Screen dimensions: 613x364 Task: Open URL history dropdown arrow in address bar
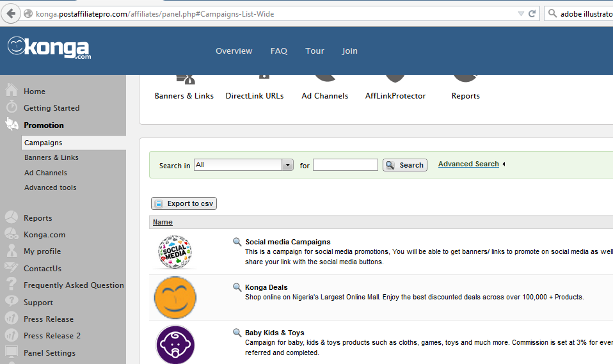[521, 13]
